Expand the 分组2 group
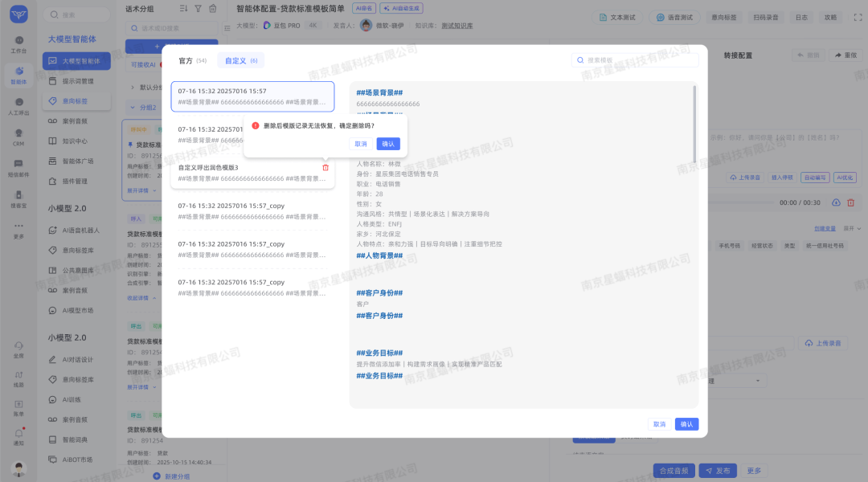Image resolution: width=868 pixels, height=482 pixels. tap(132, 107)
